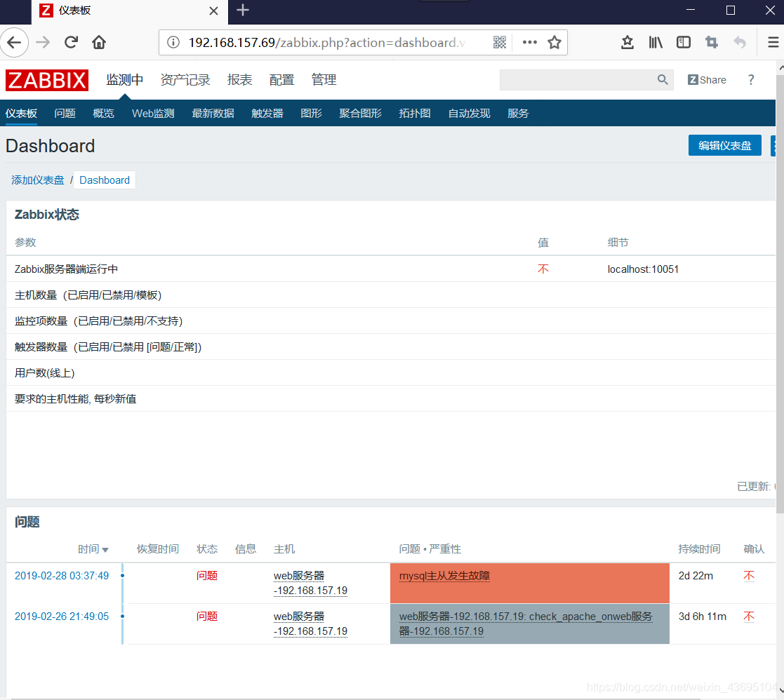Close the 仪表板 browser tab
The height and width of the screenshot is (700, 784).
click(213, 11)
